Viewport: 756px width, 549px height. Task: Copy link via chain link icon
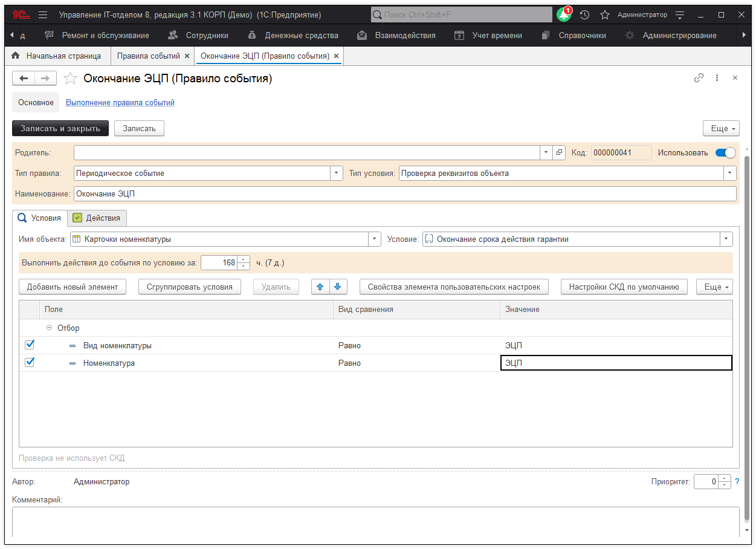tap(699, 78)
